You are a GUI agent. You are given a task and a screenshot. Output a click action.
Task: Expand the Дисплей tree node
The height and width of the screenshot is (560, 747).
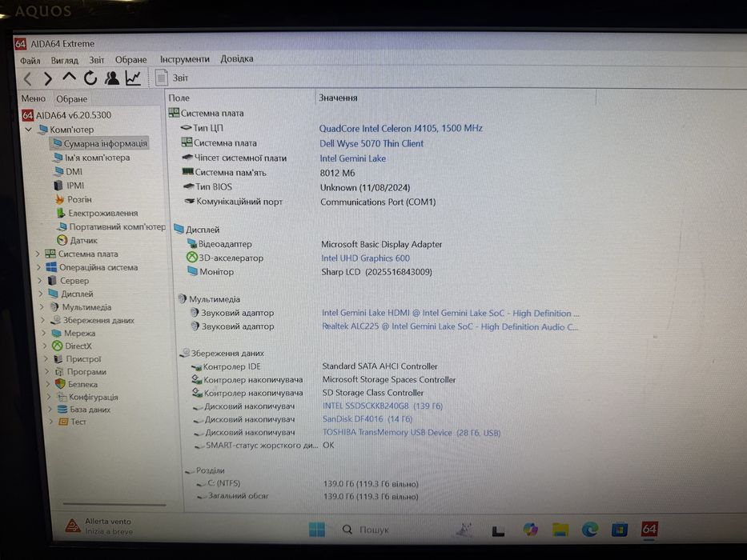[x=41, y=294]
